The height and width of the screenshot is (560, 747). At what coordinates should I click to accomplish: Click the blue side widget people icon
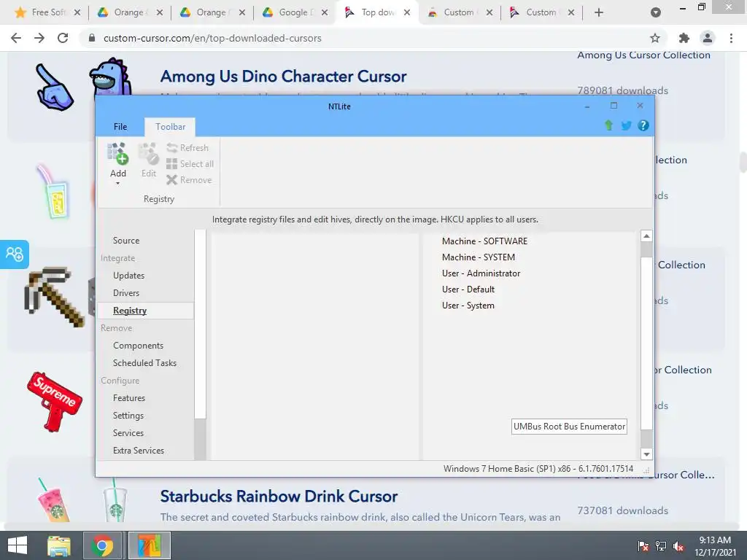click(x=15, y=254)
